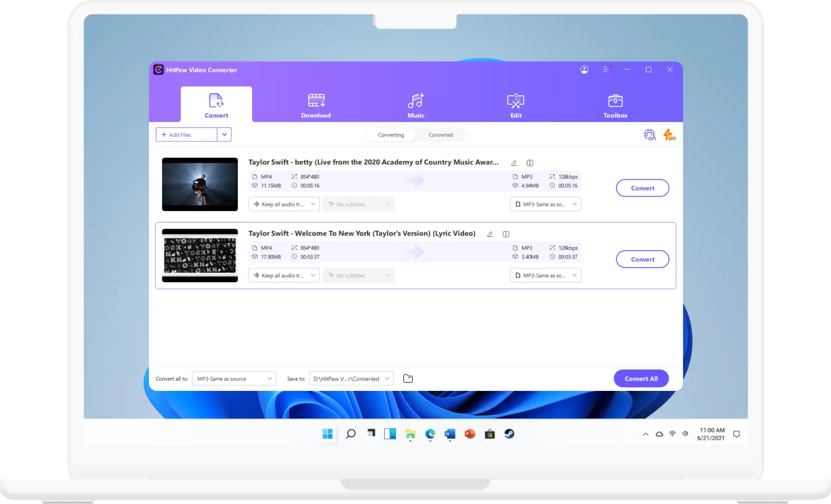831x504 pixels.
Task: Click the 17.90MB source size
Action: (271, 257)
